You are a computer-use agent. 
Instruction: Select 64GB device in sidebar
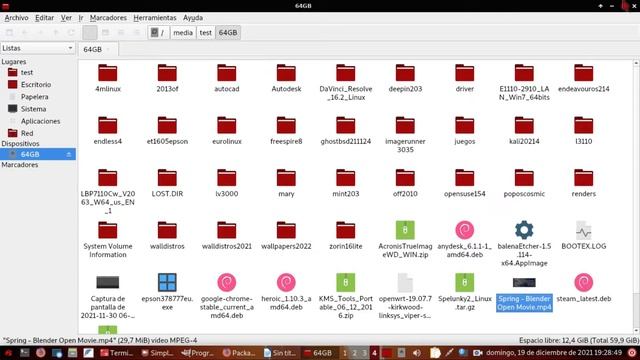click(x=38, y=154)
